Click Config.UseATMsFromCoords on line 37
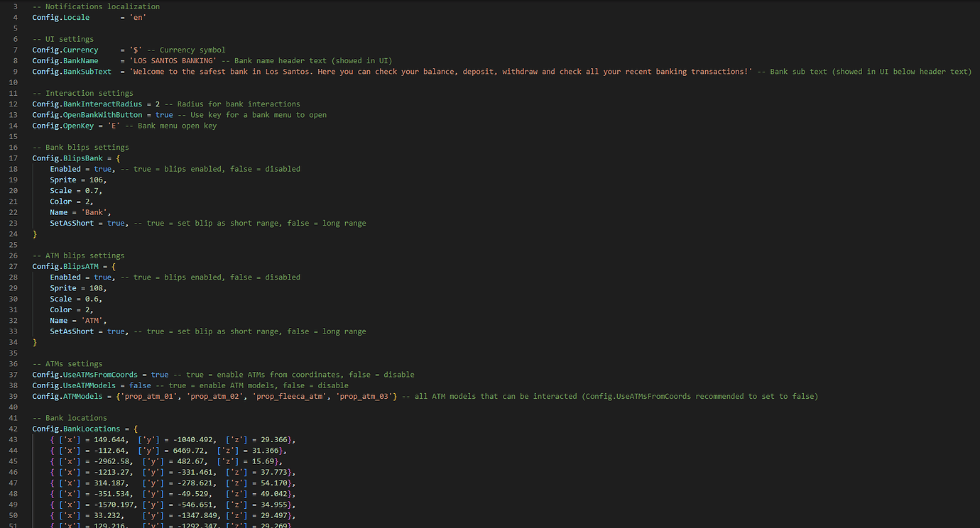The height and width of the screenshot is (528, 980). tap(85, 374)
